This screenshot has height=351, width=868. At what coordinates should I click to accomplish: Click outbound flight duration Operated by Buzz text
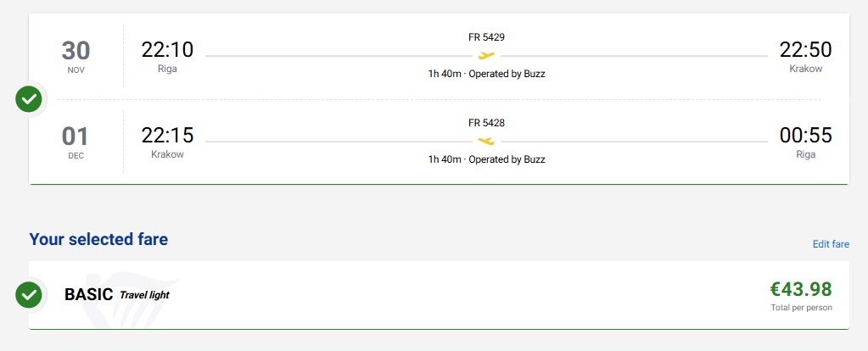(486, 74)
